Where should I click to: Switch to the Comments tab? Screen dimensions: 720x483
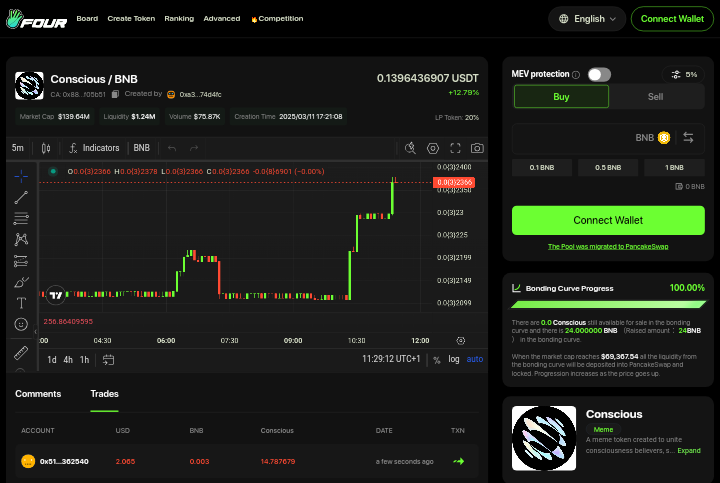pyautogui.click(x=38, y=394)
